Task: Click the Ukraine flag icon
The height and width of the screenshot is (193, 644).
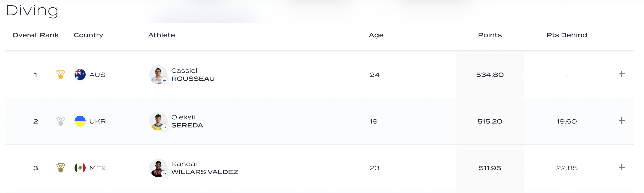Action: pyautogui.click(x=80, y=121)
